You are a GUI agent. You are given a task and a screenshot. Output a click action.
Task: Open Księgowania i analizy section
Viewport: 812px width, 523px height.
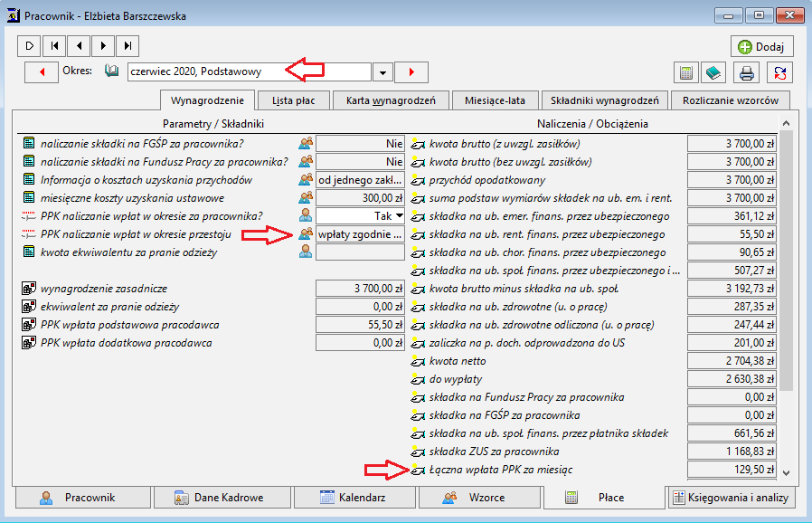(x=732, y=498)
